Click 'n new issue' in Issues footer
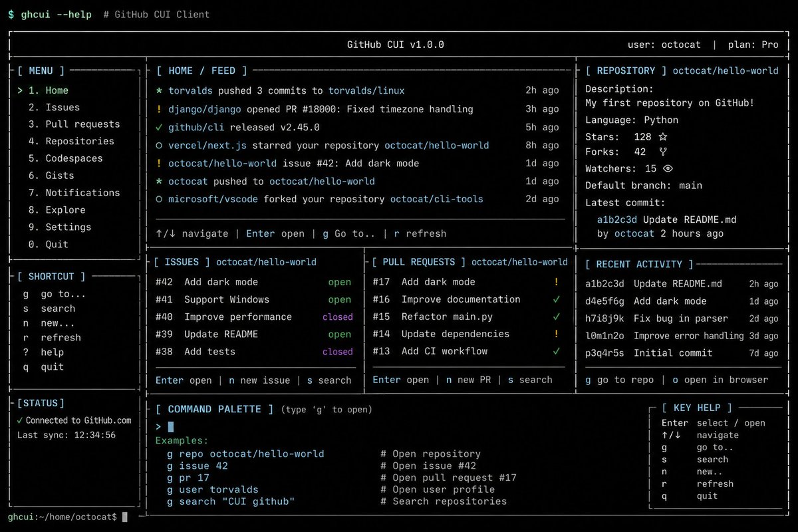The image size is (798, 532). tap(259, 380)
